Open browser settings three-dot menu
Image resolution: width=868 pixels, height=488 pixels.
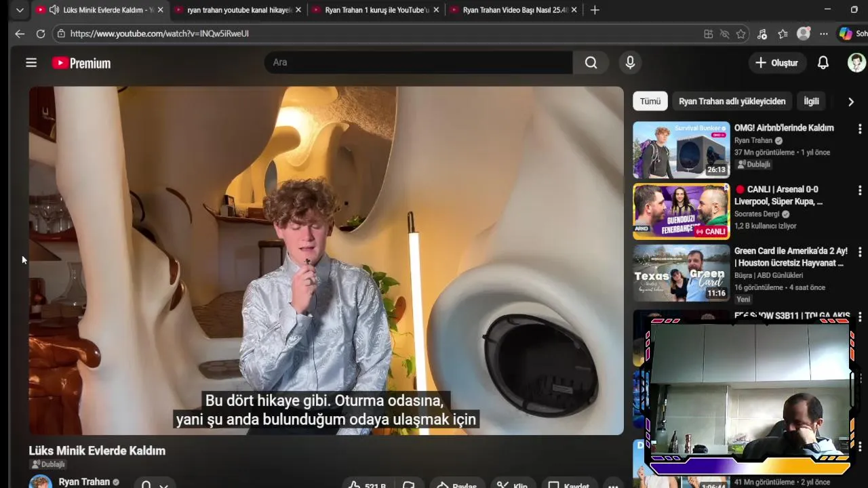click(824, 34)
